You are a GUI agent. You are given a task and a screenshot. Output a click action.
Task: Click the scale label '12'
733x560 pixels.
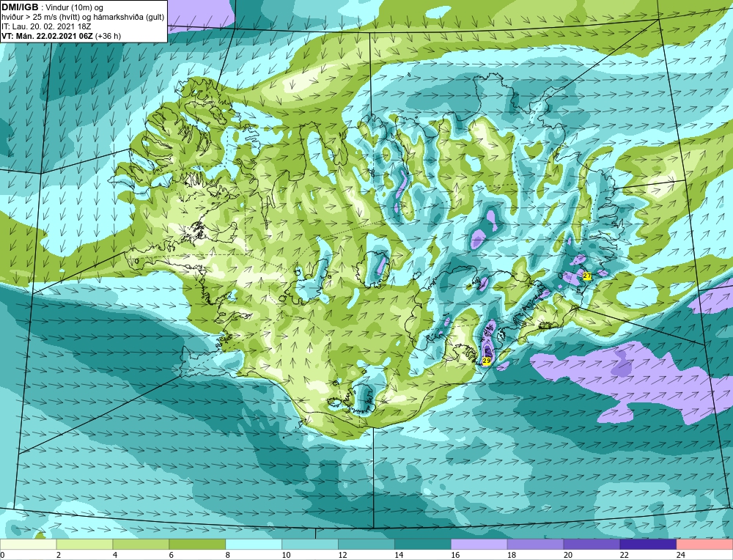coord(342,555)
